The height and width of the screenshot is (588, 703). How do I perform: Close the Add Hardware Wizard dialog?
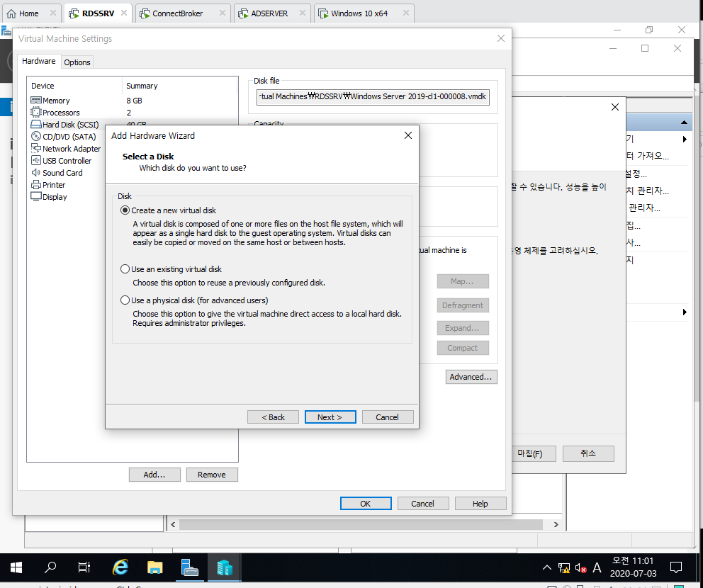point(408,135)
